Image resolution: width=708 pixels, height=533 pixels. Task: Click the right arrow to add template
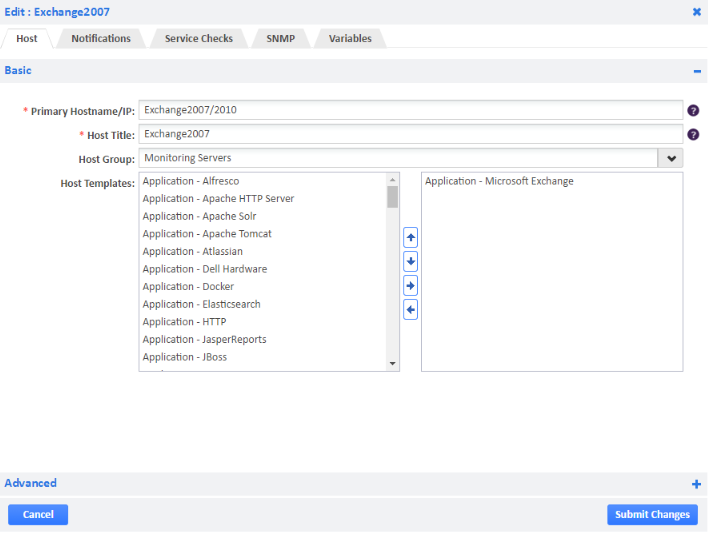(410, 286)
